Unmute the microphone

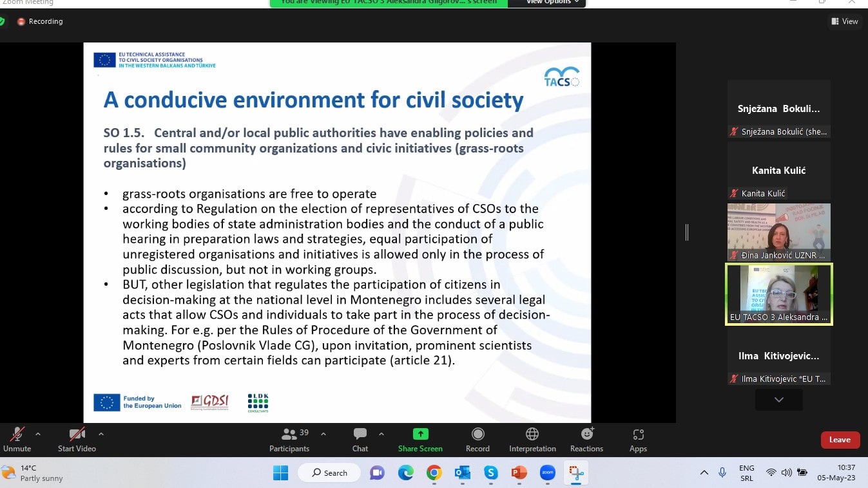click(17, 440)
